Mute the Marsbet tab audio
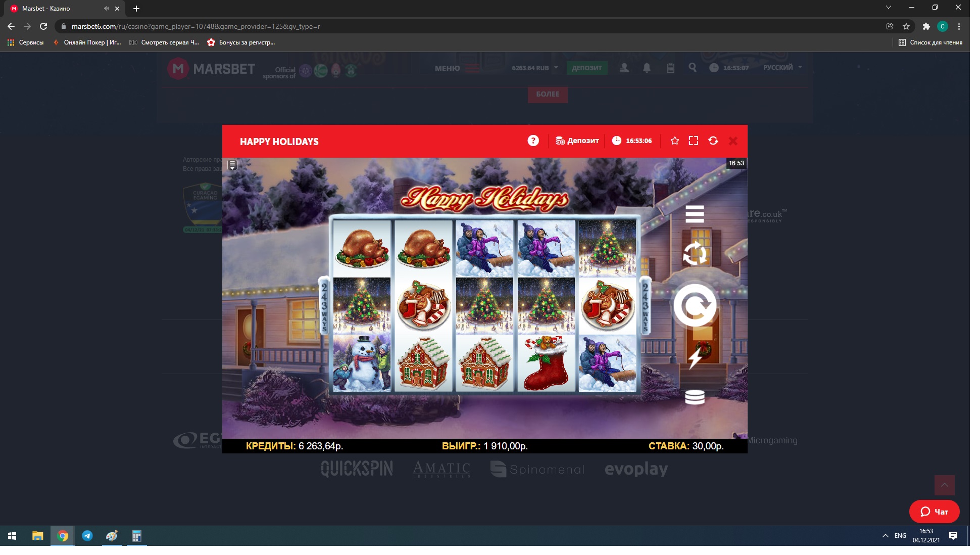This screenshot has height=555, width=980. (106, 9)
